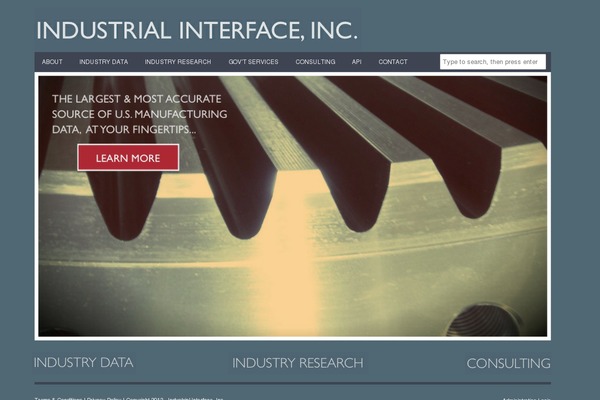Open Consulting in the navigation bar
This screenshot has height=400, width=600.
pyautogui.click(x=315, y=62)
